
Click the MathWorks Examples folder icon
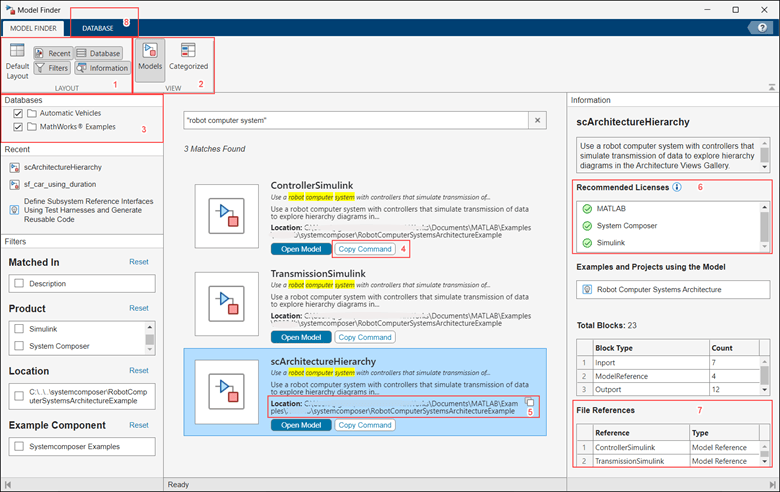coord(32,127)
